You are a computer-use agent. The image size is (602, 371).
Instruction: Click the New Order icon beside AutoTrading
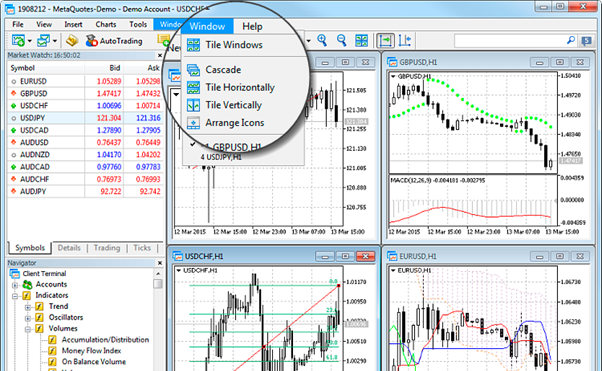[163, 40]
